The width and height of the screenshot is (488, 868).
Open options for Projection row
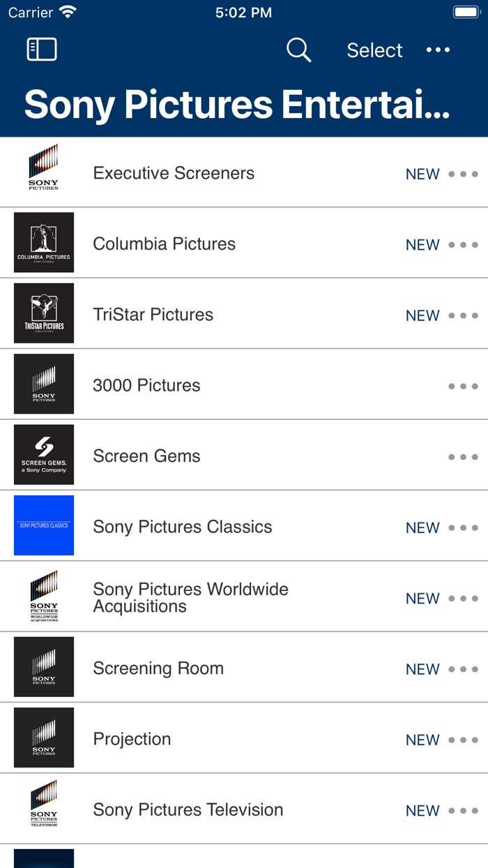point(463,740)
